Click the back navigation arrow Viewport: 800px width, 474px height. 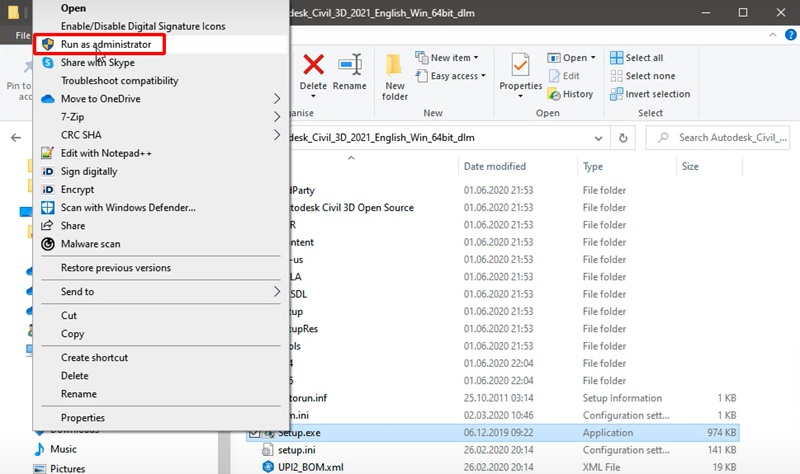coord(16,138)
